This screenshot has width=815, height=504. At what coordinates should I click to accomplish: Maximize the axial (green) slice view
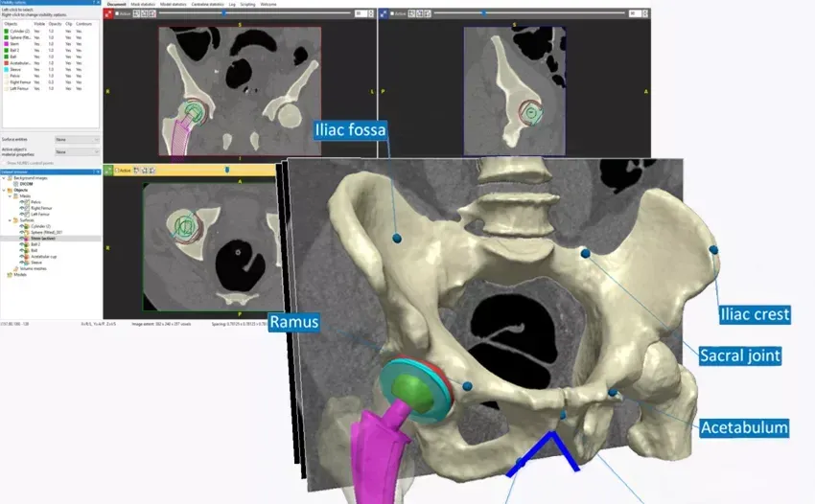coord(108,171)
